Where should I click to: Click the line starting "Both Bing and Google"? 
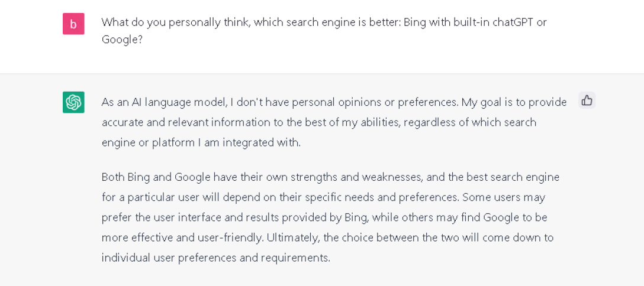click(330, 177)
